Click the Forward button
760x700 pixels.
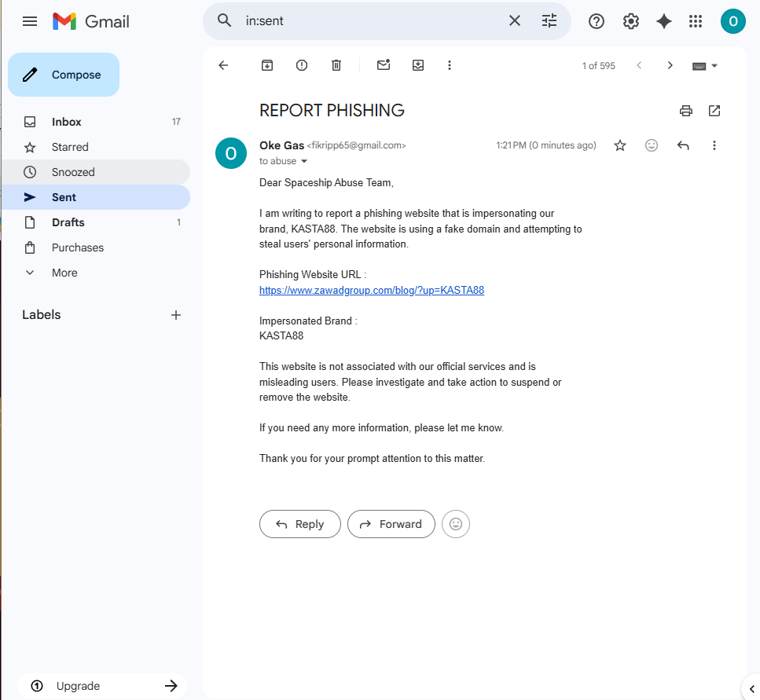(x=391, y=524)
